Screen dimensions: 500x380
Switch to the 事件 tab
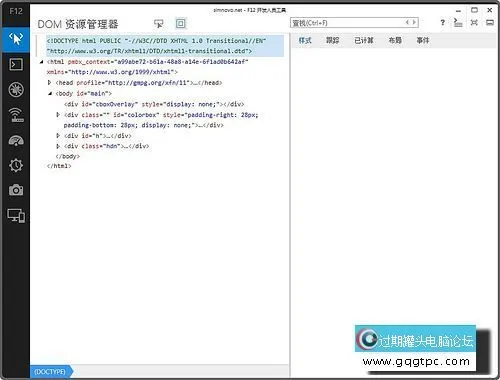(x=423, y=41)
